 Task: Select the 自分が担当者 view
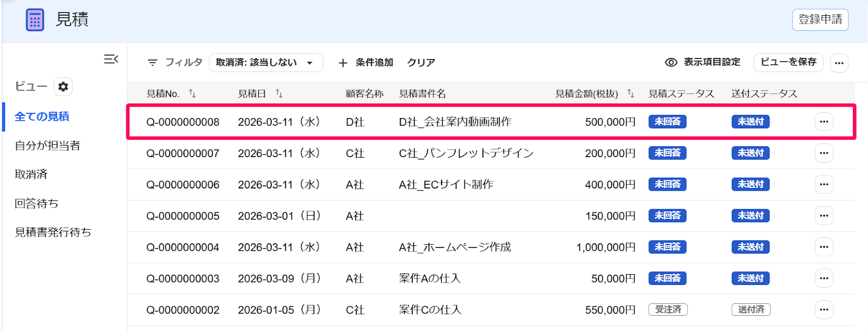click(x=48, y=146)
